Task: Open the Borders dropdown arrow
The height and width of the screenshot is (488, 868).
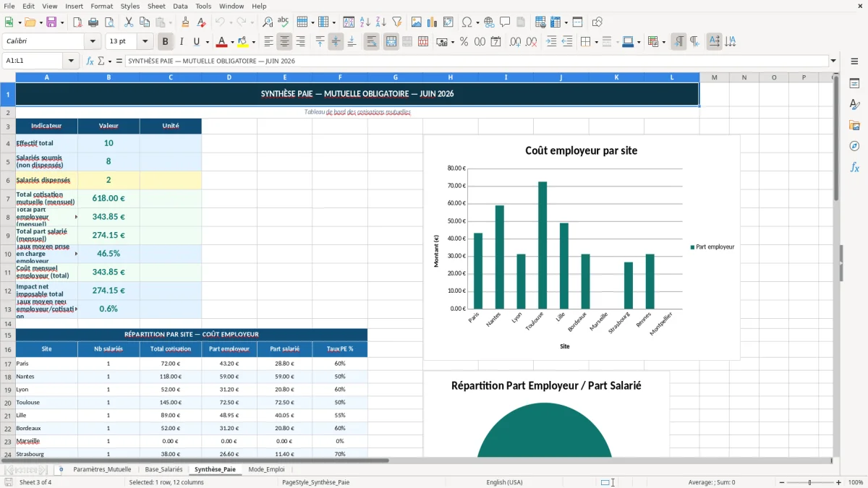Action: 596,42
